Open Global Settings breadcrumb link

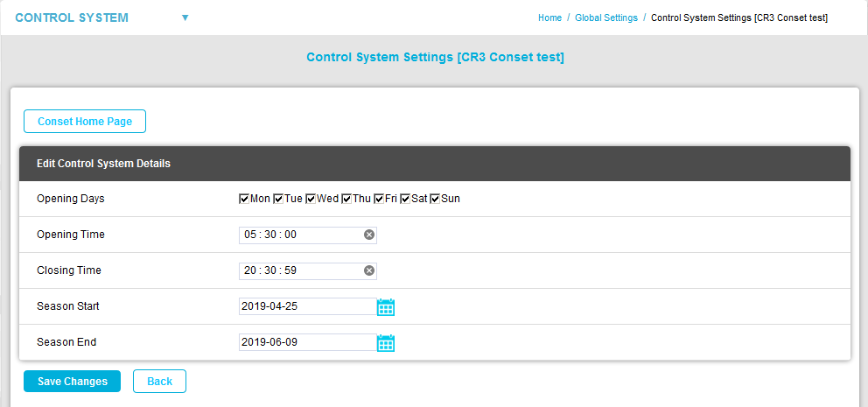pyautogui.click(x=605, y=18)
